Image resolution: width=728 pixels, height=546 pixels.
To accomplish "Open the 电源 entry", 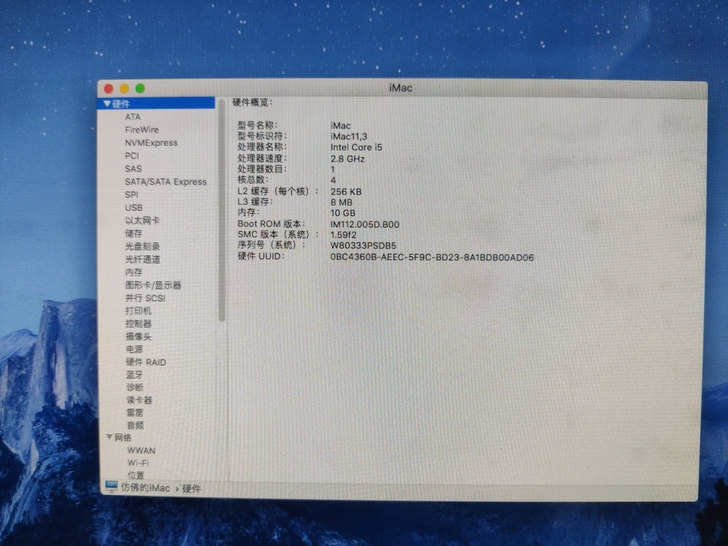I will (x=134, y=349).
